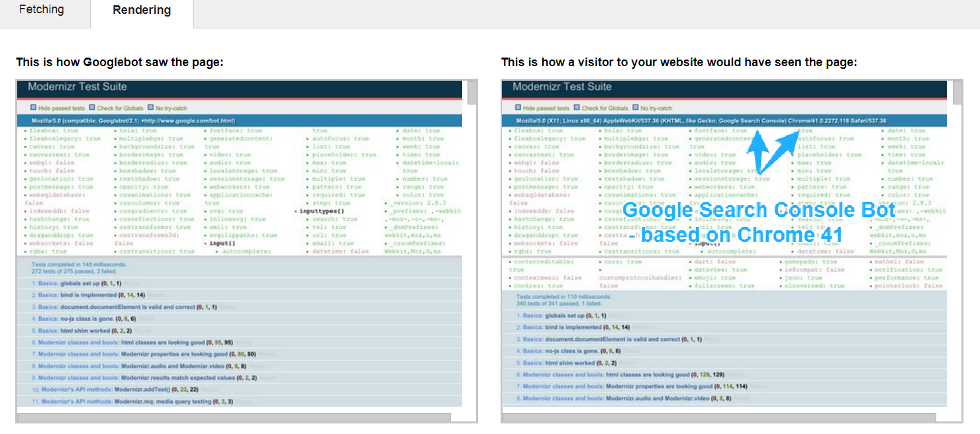This screenshot has height=434, width=980.
Task: Enable 'No try-catch' in visitor view
Action: [636, 108]
